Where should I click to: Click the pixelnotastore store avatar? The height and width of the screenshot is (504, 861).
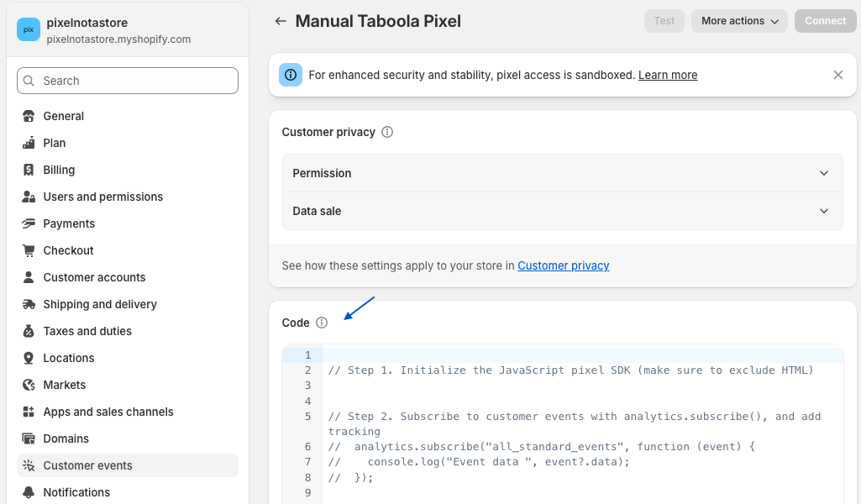[x=29, y=29]
